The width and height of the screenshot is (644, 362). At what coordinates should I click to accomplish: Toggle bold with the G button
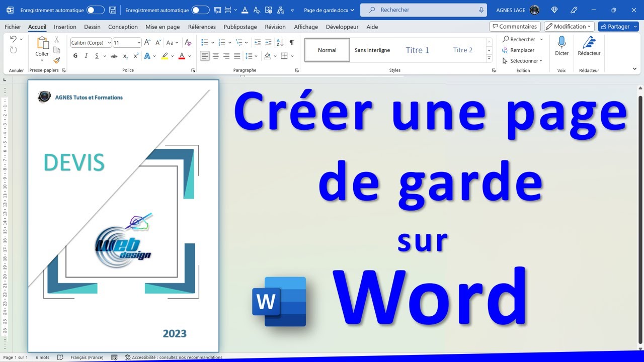pyautogui.click(x=75, y=56)
